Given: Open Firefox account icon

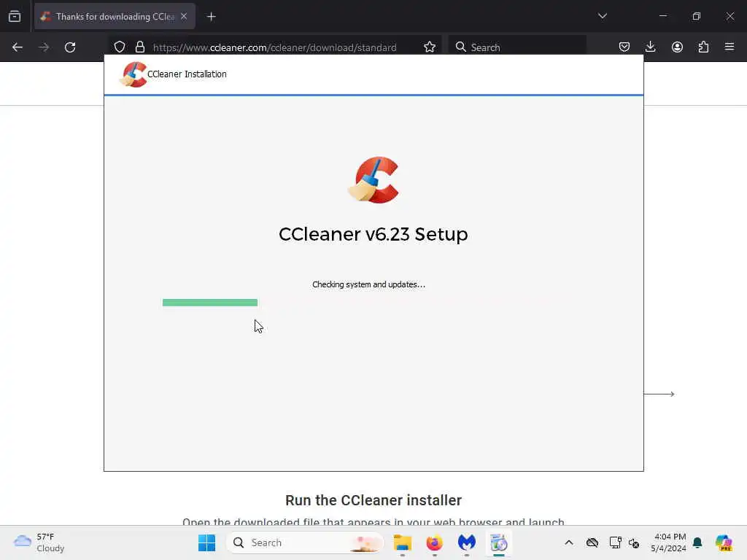Looking at the screenshot, I should [677, 47].
